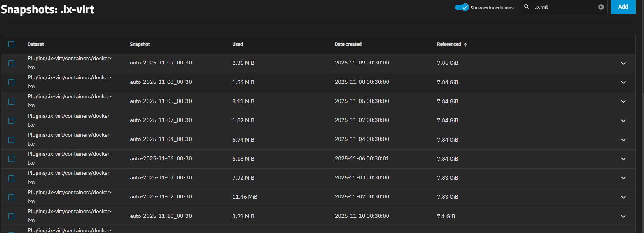Screen dimensions: 644x233
Task: Click the Referenced sort arrow icon
Action: 465,45
